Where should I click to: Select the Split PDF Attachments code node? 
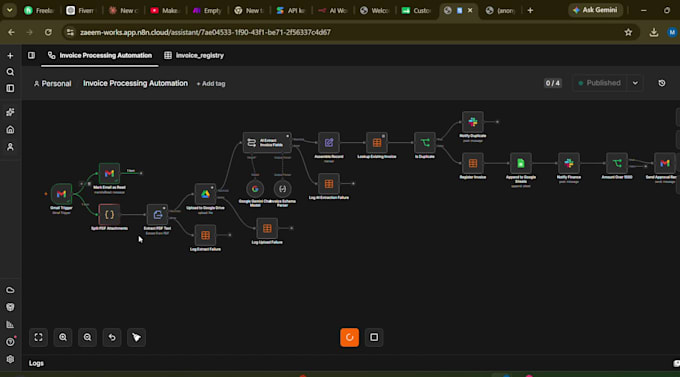pyautogui.click(x=109, y=214)
